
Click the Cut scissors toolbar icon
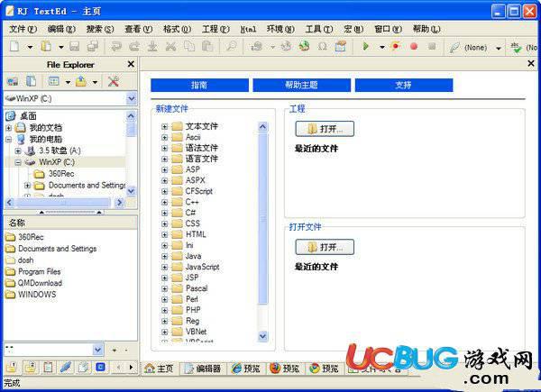[x=170, y=46]
